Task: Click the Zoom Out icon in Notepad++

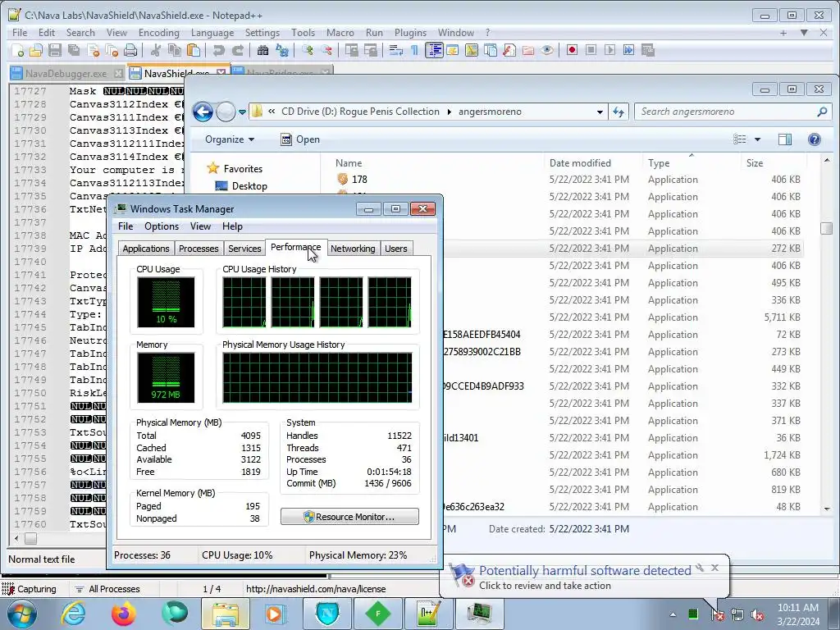Action: [326, 50]
